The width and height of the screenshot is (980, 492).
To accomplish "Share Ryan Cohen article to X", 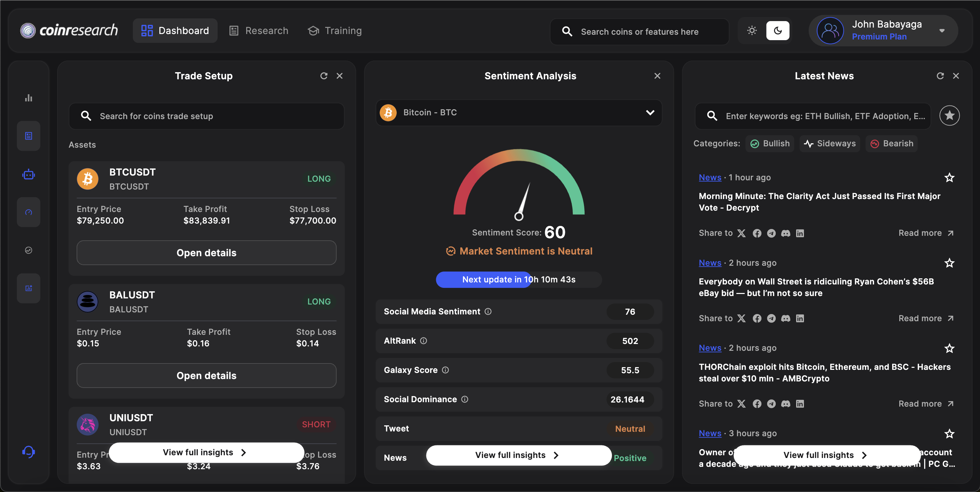I will pos(741,318).
